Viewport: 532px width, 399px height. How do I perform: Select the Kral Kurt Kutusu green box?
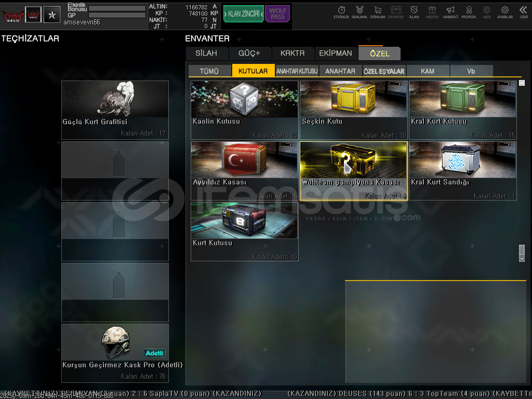pyautogui.click(x=463, y=110)
